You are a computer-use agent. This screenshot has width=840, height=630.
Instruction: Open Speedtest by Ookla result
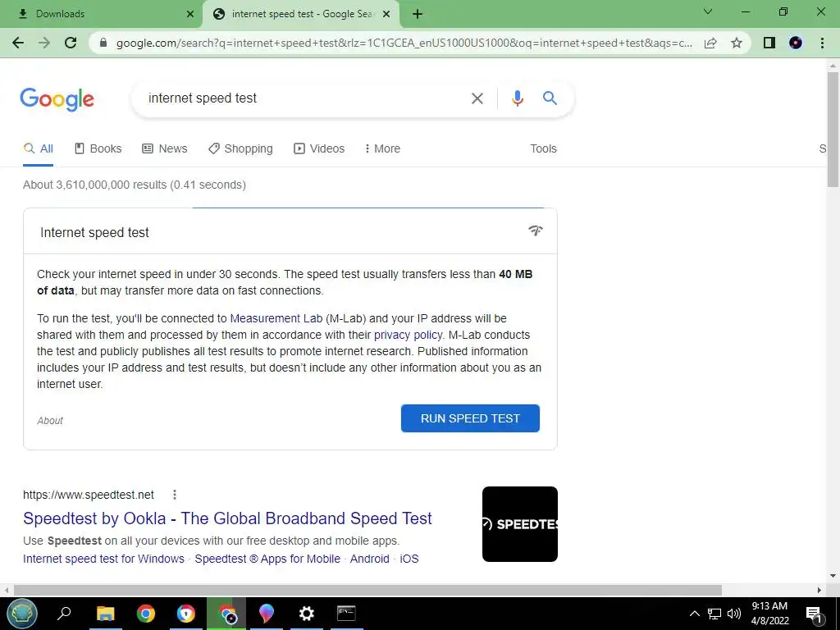(227, 518)
